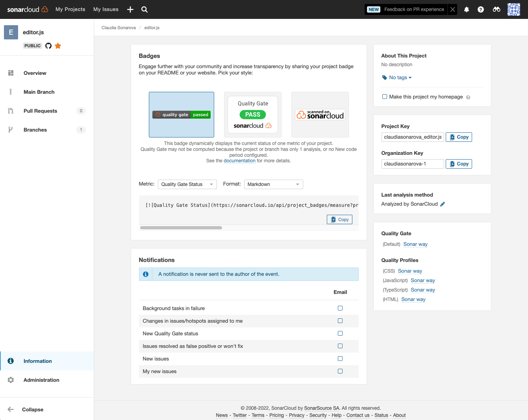528x420 pixels.
Task: Open the default Sonar way quality gate
Action: 415,244
